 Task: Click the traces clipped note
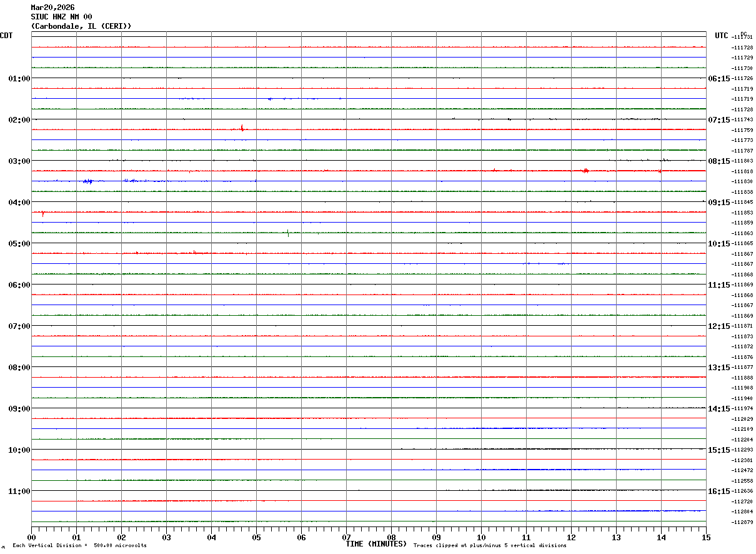coord(490,545)
